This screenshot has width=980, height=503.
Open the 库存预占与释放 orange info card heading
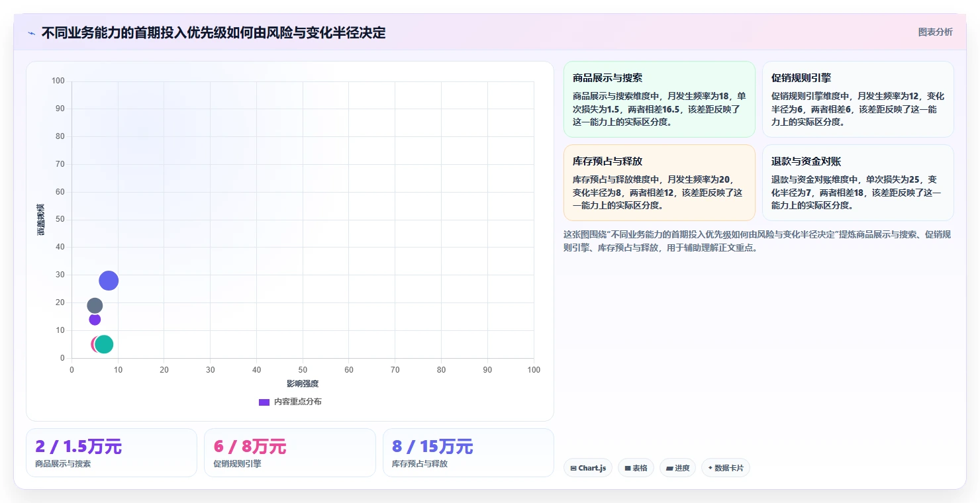(607, 161)
